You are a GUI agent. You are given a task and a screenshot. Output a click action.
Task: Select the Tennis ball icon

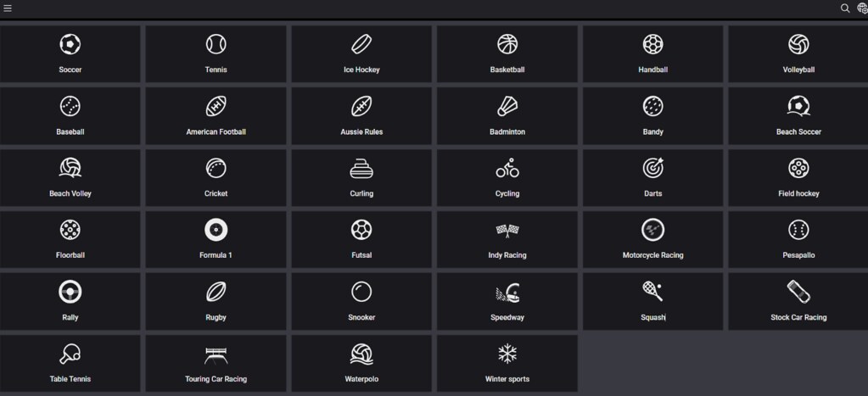[216, 44]
